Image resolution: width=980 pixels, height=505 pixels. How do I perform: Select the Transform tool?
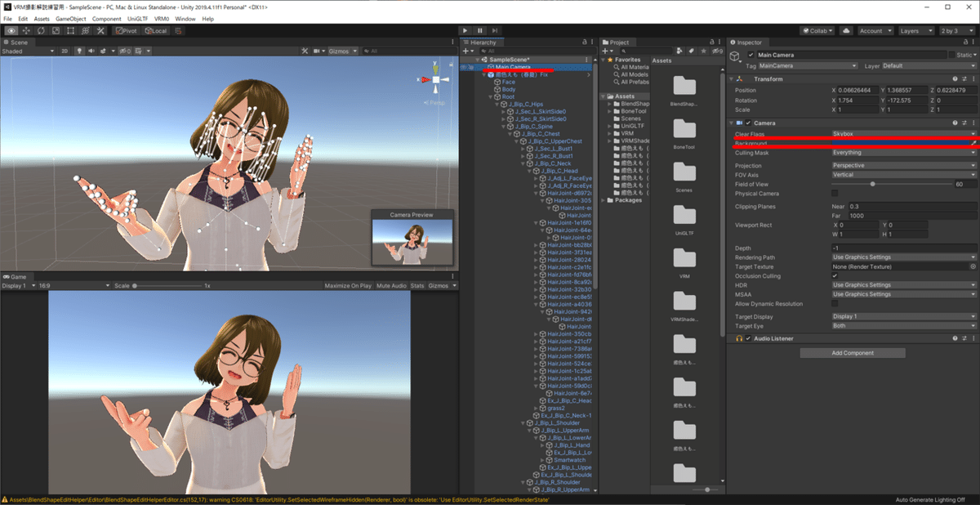(85, 30)
